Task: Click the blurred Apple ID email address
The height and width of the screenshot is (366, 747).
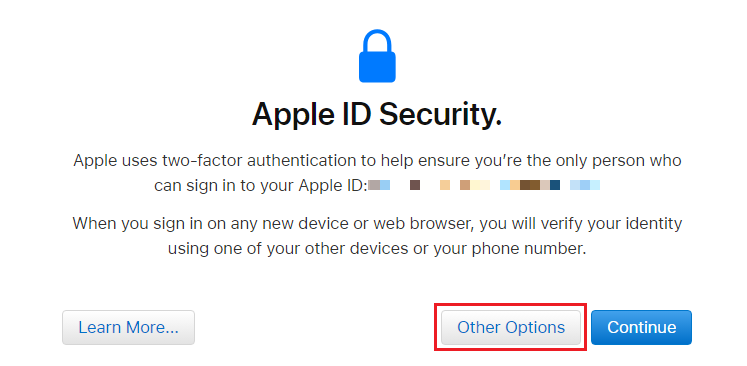Action: tap(484, 185)
